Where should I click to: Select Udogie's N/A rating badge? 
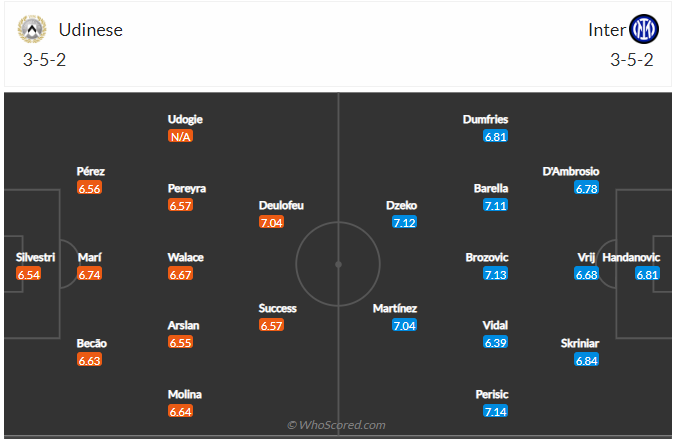coord(180,136)
